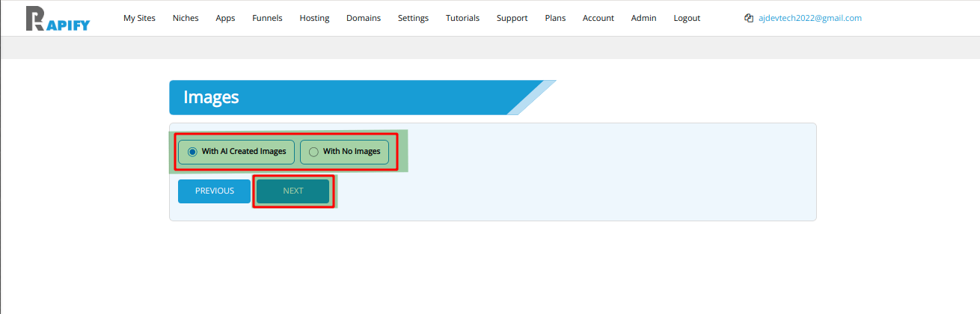Open Settings from the top navigation
Image resolution: width=980 pixels, height=314 pixels.
[x=413, y=18]
